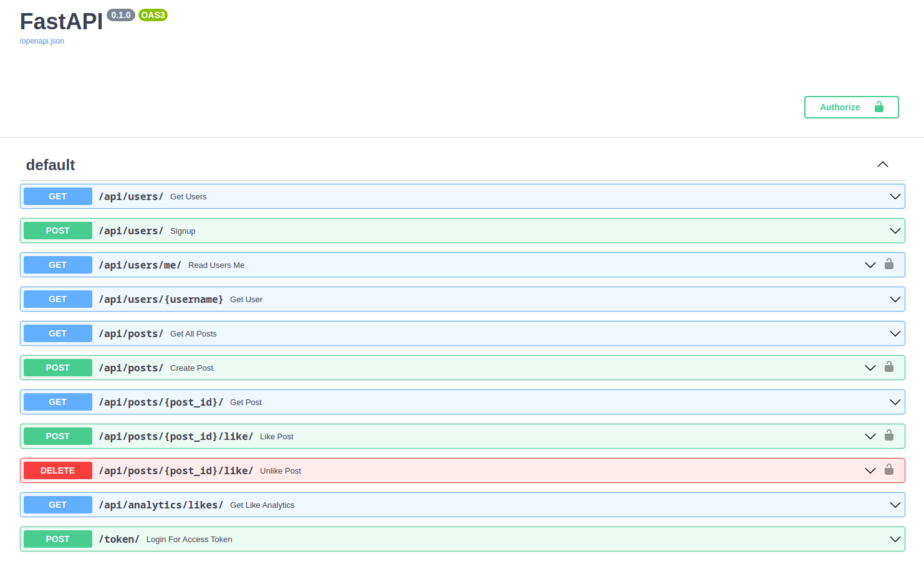This screenshot has width=924, height=577.
Task: Click GET badge of Get Like Analytics
Action: 58,505
